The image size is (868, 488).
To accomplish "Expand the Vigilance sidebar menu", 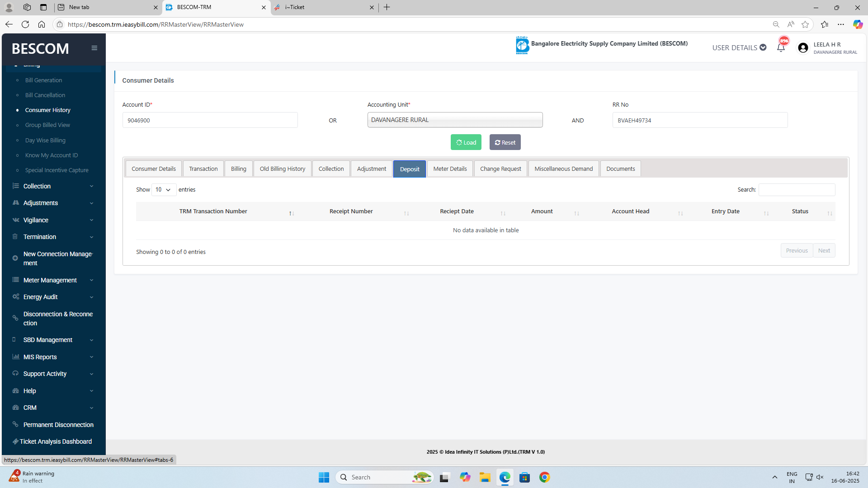I will coord(53,220).
